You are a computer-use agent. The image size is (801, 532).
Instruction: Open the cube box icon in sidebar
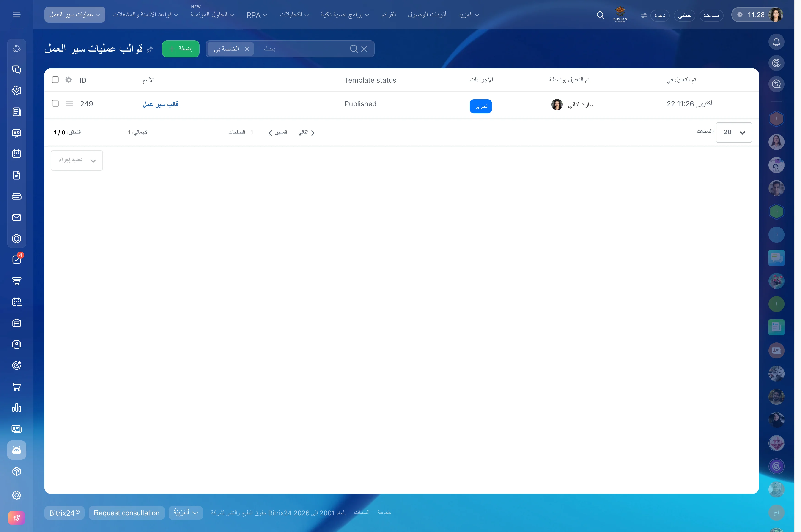pyautogui.click(x=16, y=471)
